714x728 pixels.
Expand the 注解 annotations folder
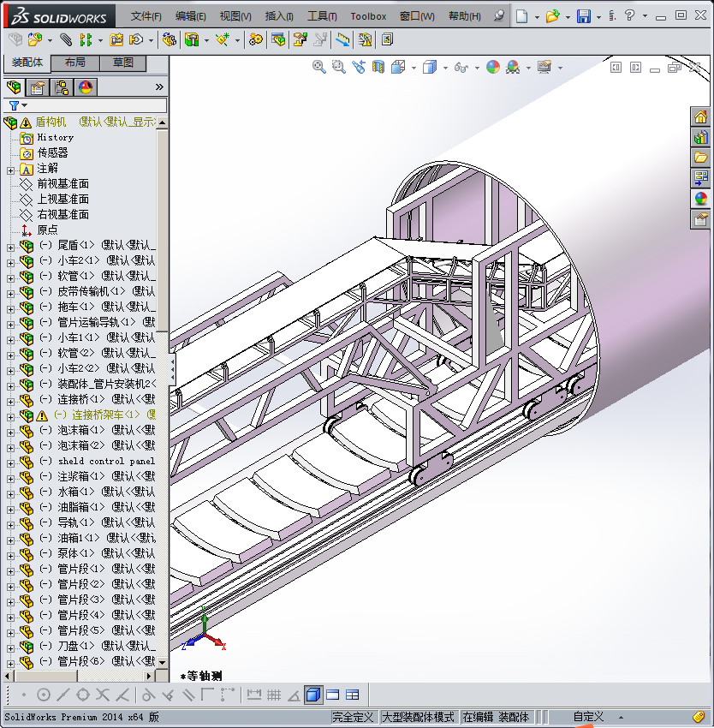point(10,169)
